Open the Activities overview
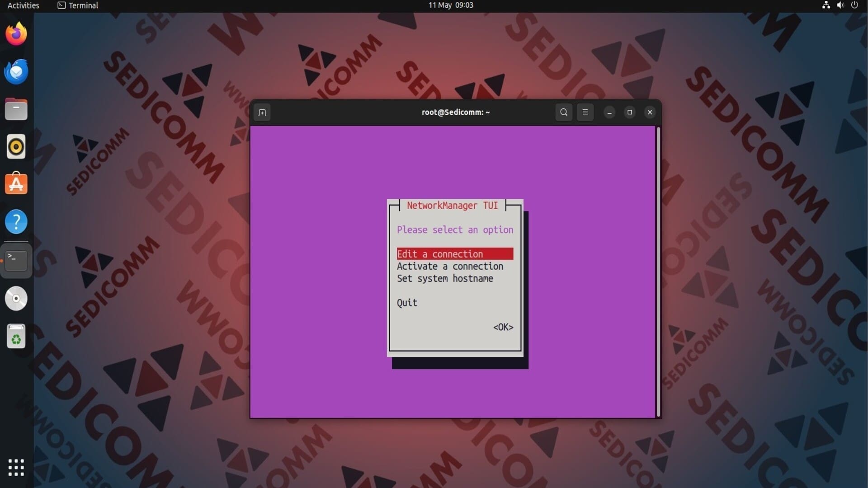This screenshot has width=868, height=488. (24, 5)
